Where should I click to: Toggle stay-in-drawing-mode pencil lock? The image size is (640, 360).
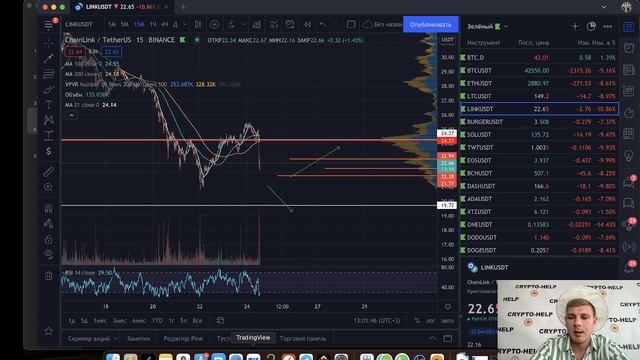click(49, 224)
